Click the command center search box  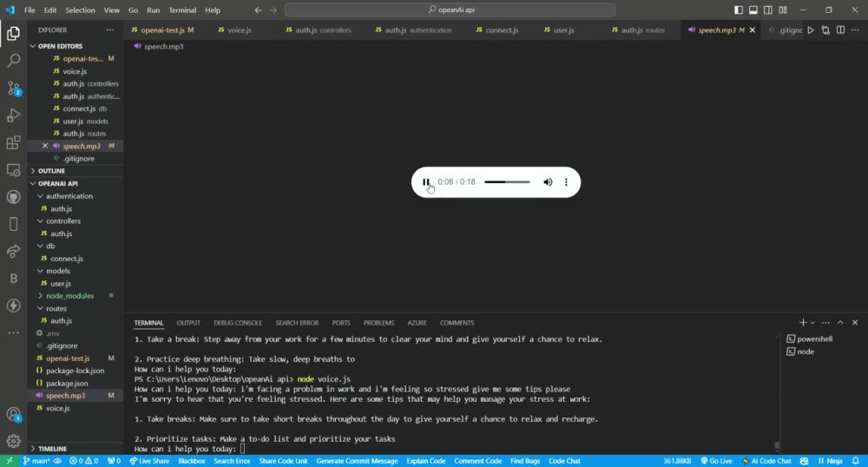(450, 10)
